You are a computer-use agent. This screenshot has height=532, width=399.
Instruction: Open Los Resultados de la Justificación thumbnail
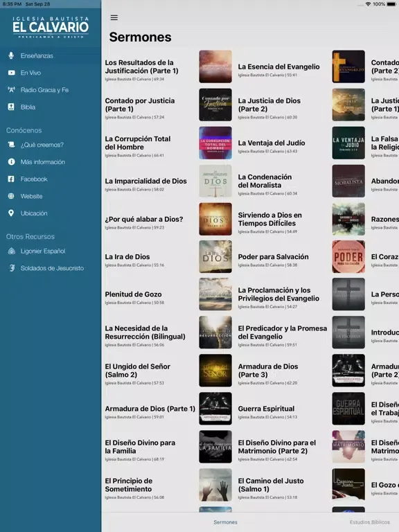[x=215, y=66]
